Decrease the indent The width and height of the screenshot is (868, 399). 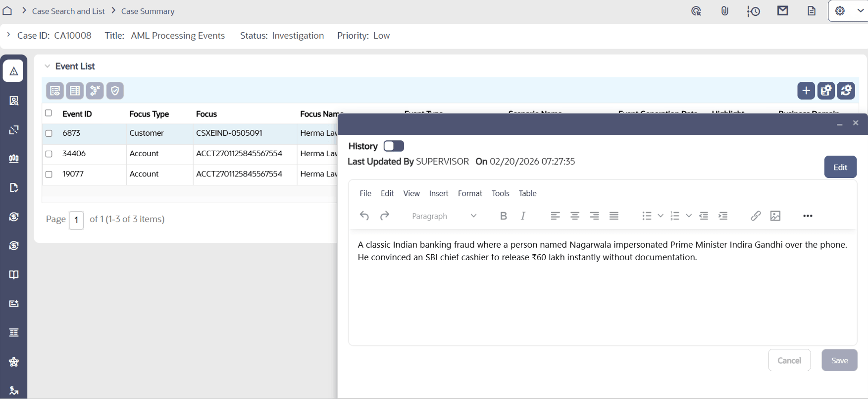point(704,216)
